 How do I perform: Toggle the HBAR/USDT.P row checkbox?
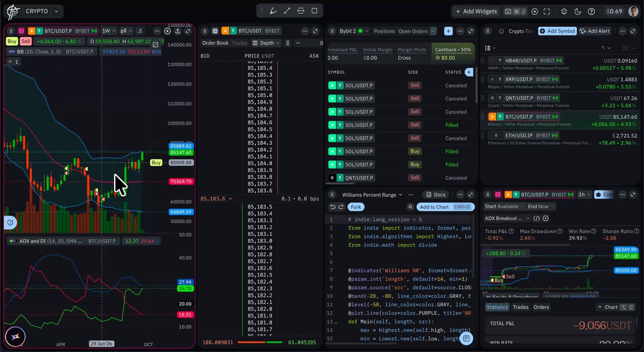click(483, 61)
